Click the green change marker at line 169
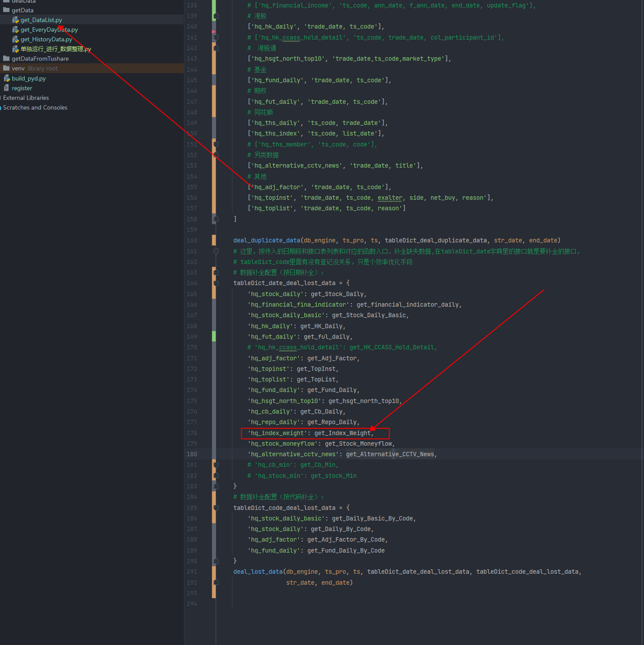This screenshot has width=644, height=645. [x=214, y=337]
